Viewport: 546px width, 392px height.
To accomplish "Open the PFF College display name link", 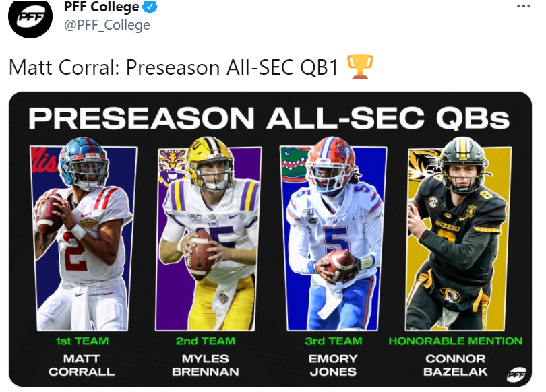I will point(101,8).
